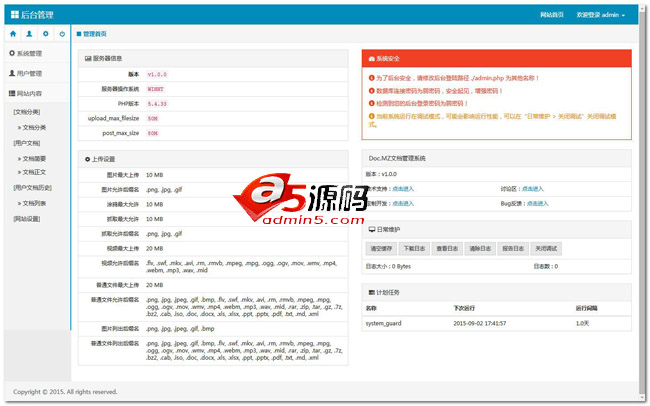Click the system_guard task name
Screen dimensions: 650x406
tap(383, 323)
